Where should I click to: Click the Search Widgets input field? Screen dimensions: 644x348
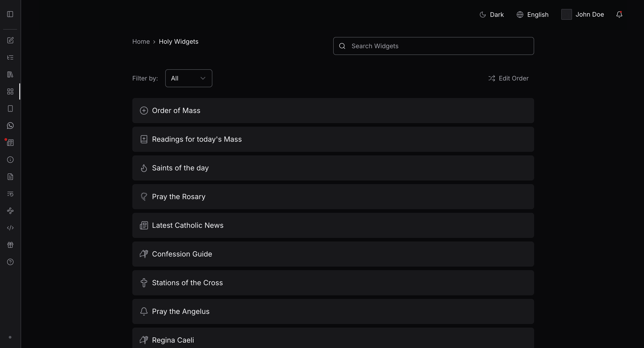tap(433, 46)
